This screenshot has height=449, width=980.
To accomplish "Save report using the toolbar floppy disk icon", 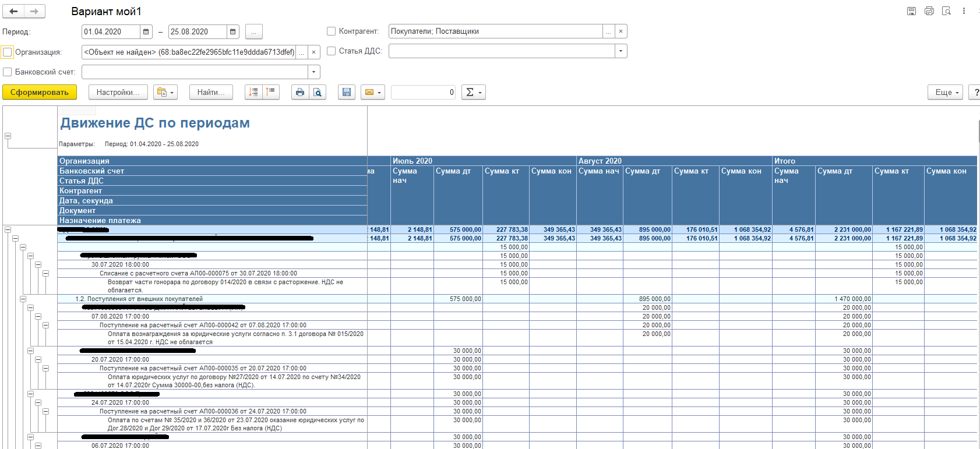I will pyautogui.click(x=347, y=92).
